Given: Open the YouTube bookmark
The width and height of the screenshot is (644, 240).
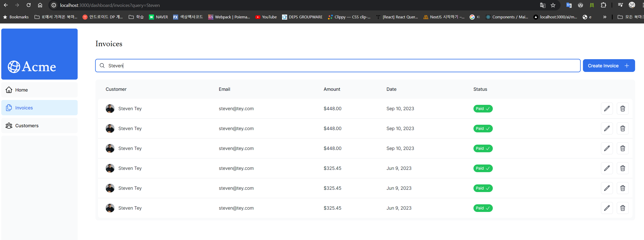Looking at the screenshot, I should [266, 17].
